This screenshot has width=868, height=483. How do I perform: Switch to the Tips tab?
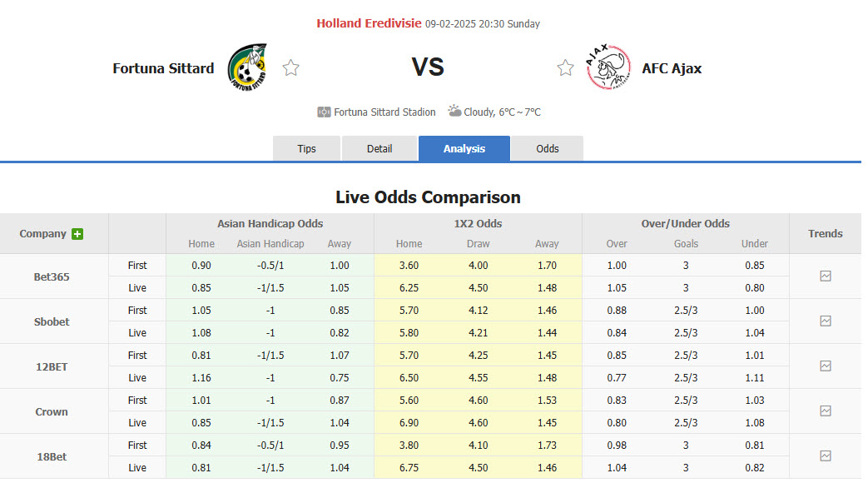tap(306, 148)
